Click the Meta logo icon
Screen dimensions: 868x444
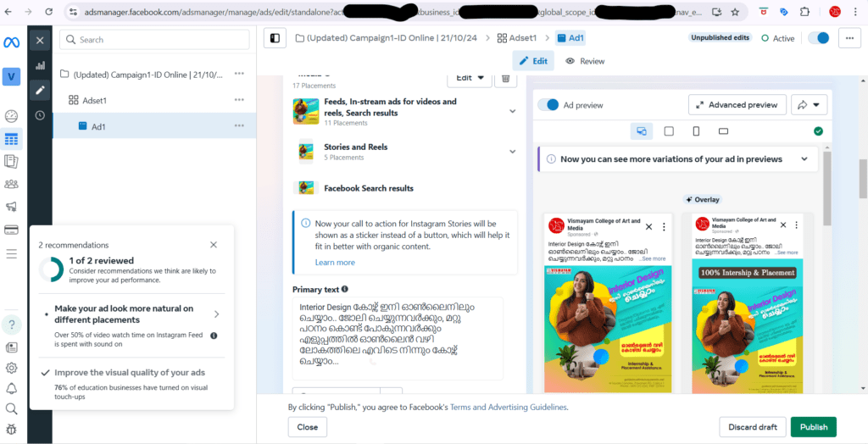[11, 42]
